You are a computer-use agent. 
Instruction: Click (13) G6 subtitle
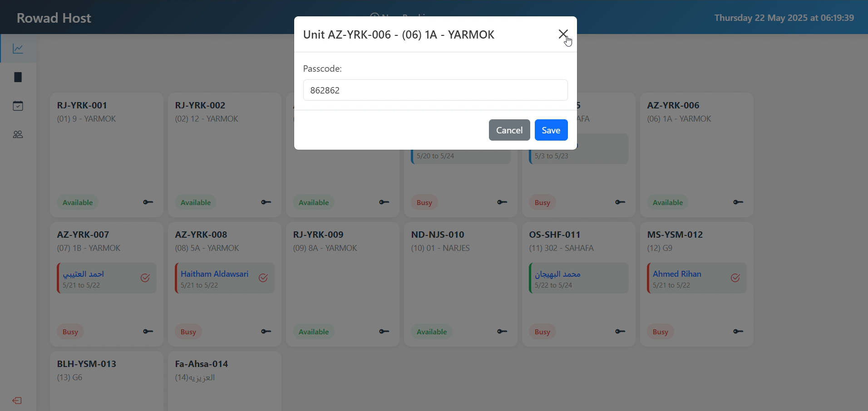[69, 377]
